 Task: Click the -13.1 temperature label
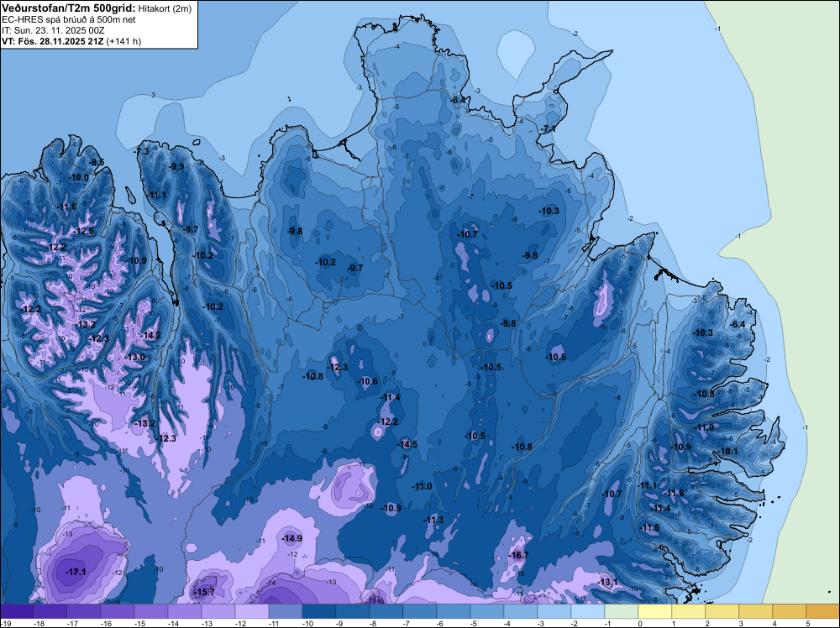coord(607,582)
